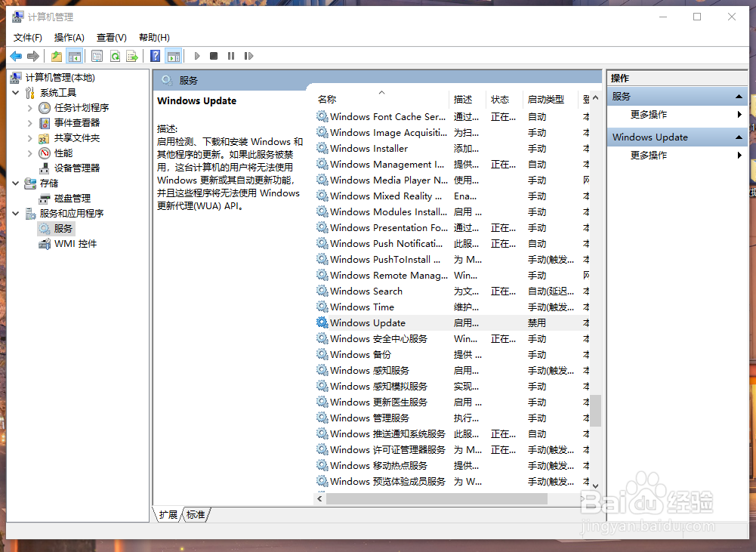Select Windows Time service
Viewport: 756px width, 552px height.
pyautogui.click(x=452, y=307)
